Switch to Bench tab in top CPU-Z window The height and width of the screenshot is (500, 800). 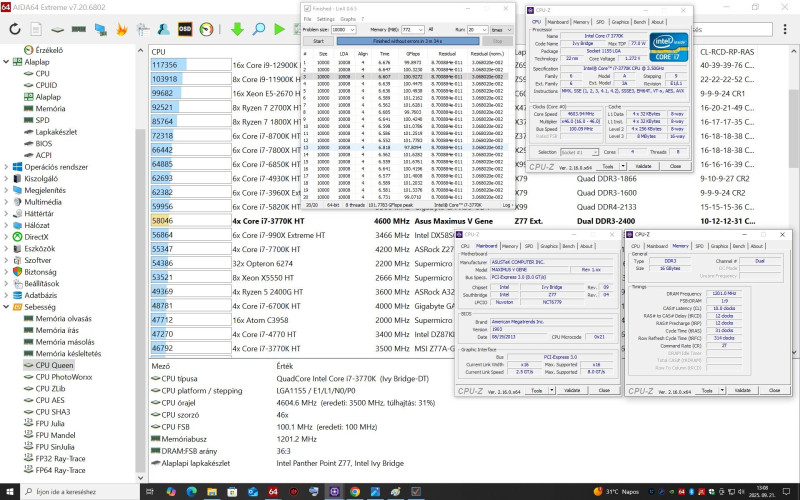coord(640,22)
